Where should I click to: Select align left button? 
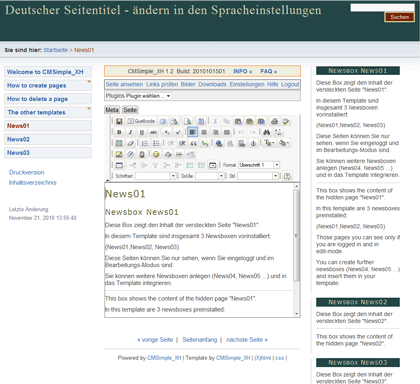(192, 132)
